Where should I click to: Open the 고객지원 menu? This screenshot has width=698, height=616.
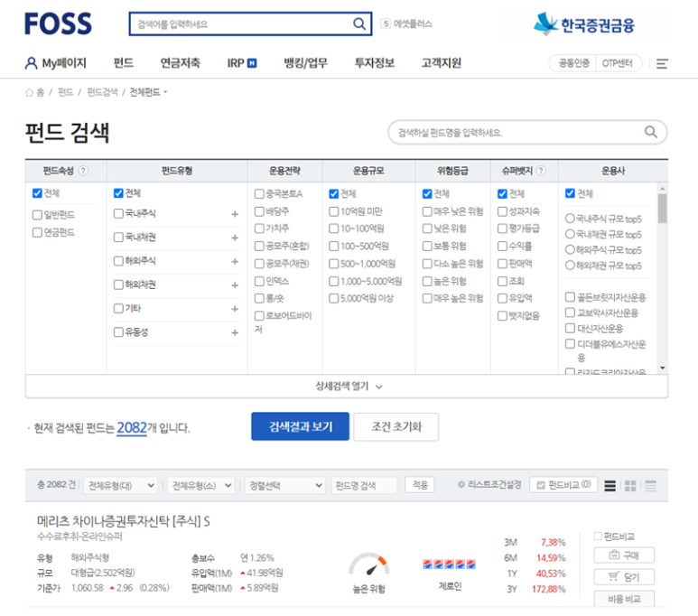442,63
